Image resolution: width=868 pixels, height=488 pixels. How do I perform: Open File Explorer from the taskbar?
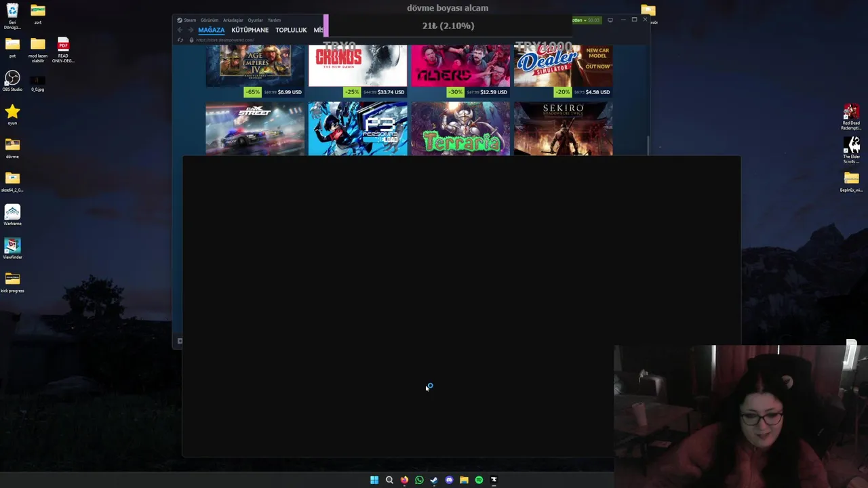click(464, 480)
